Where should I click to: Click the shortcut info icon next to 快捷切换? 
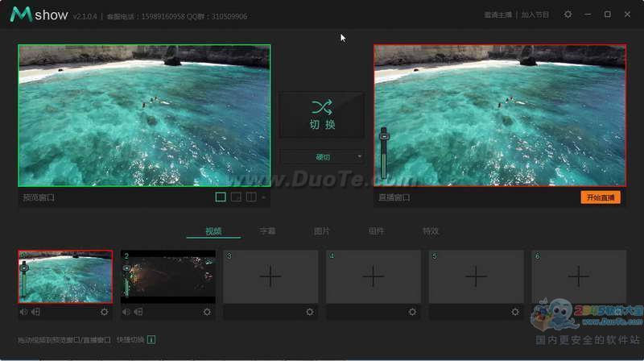pyautogui.click(x=151, y=340)
